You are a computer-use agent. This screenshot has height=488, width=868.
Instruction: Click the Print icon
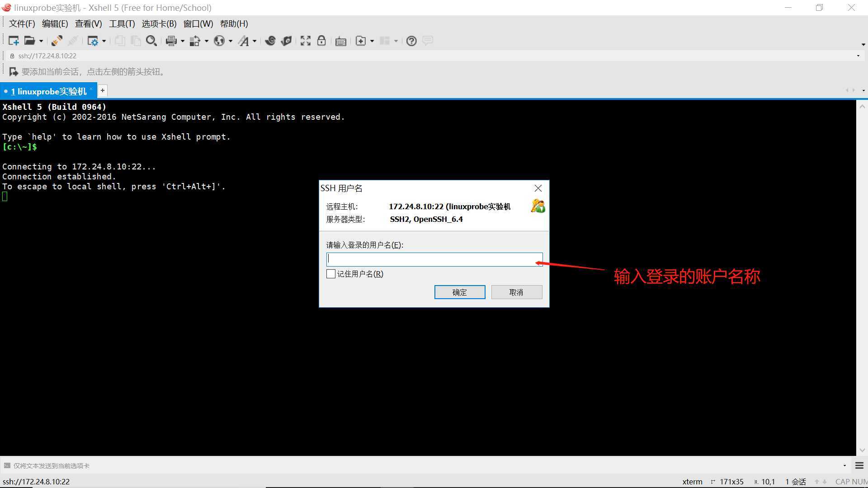click(171, 41)
